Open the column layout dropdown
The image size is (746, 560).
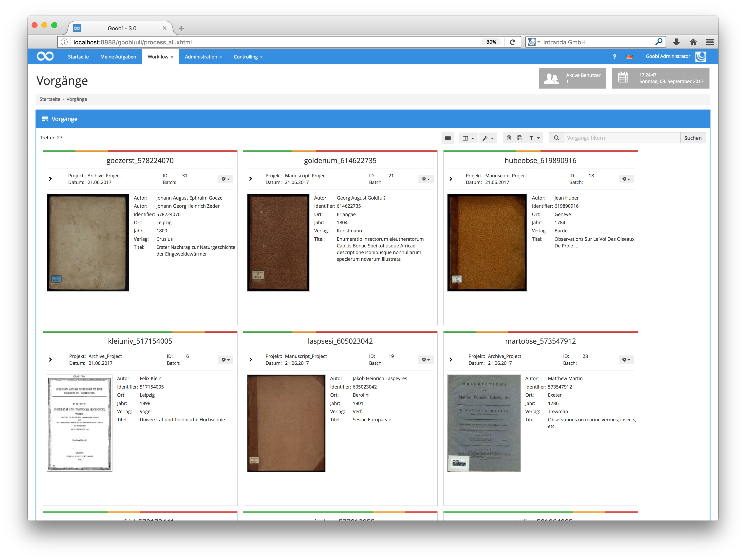[468, 138]
